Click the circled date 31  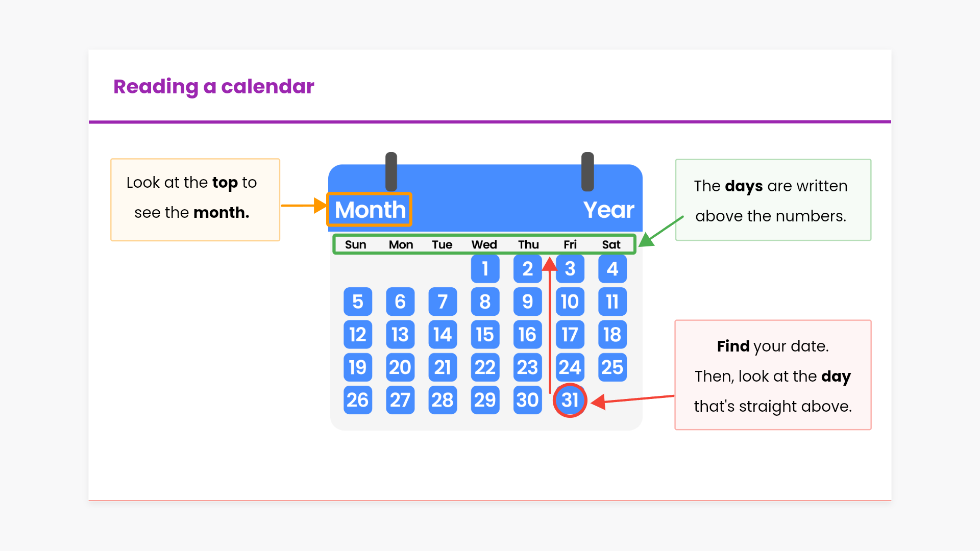(570, 400)
